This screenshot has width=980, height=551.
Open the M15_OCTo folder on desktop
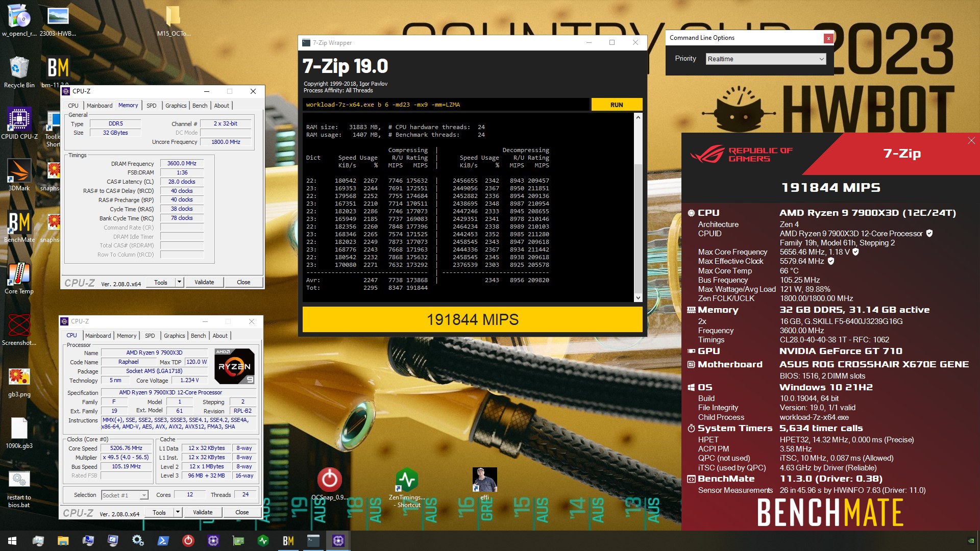pos(174,16)
